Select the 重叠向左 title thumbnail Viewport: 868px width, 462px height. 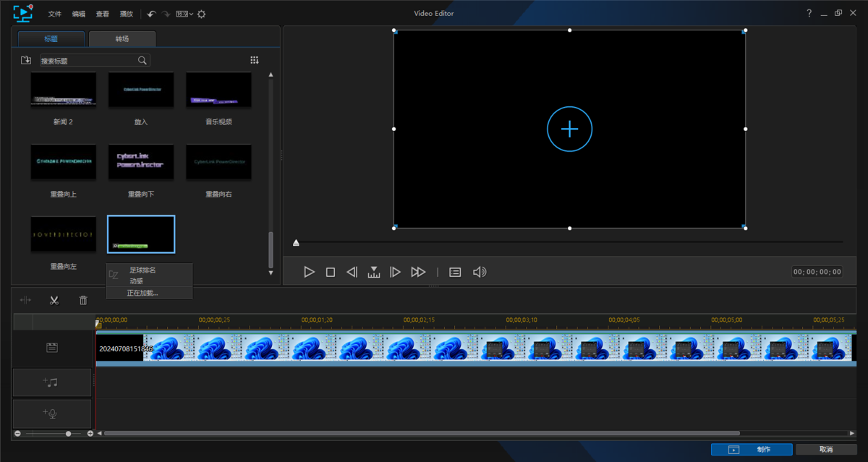[x=64, y=235]
